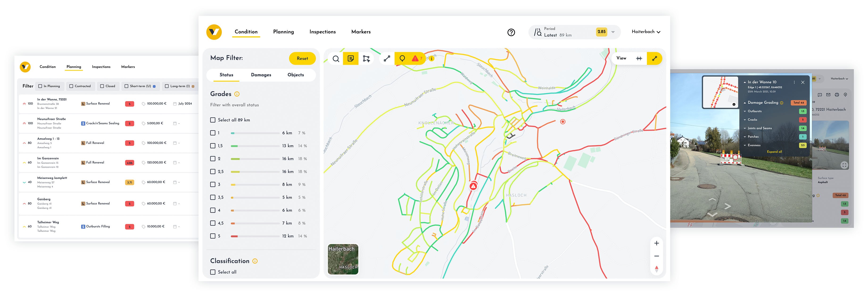
Task: Expand the Period Latest dropdown
Action: [613, 32]
